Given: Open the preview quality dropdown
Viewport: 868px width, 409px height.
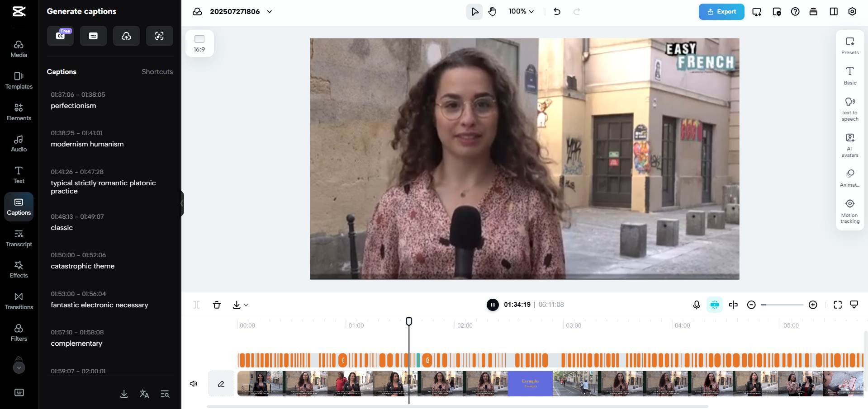Looking at the screenshot, I should (x=854, y=305).
